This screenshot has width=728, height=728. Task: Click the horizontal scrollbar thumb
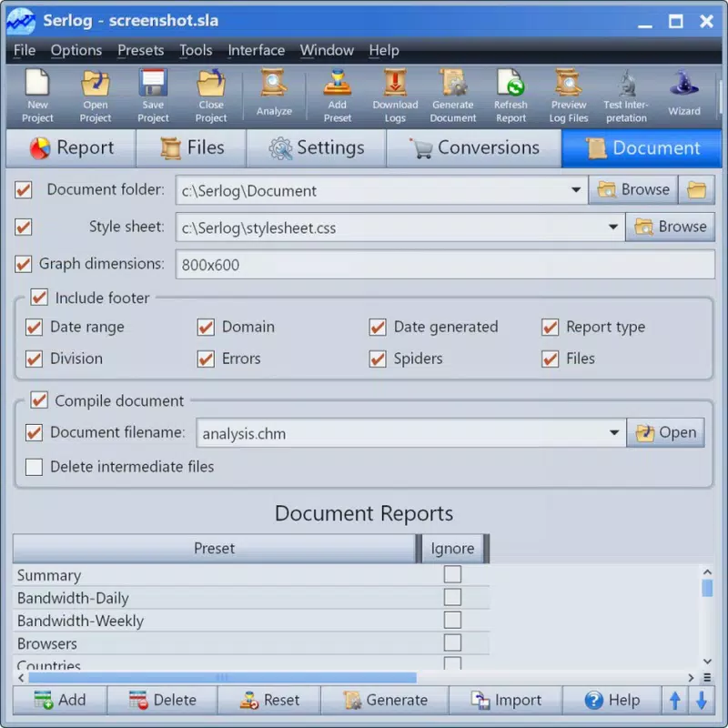point(222,677)
